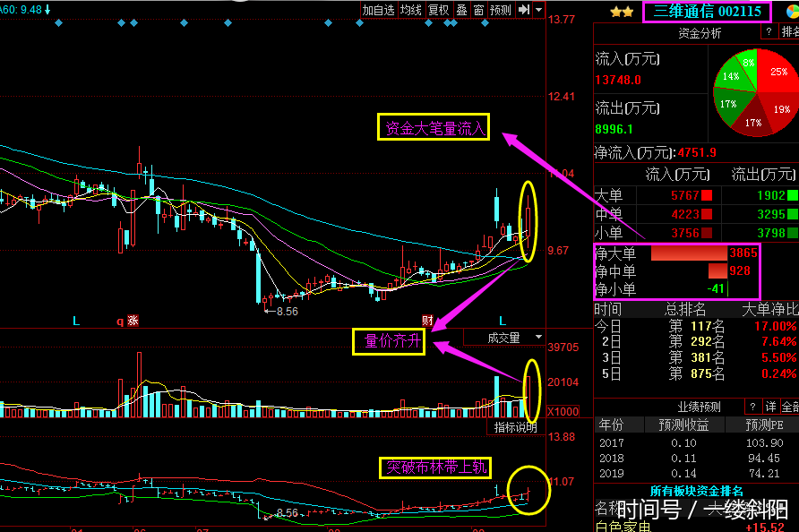Click the 2017 forecast row

(696, 443)
